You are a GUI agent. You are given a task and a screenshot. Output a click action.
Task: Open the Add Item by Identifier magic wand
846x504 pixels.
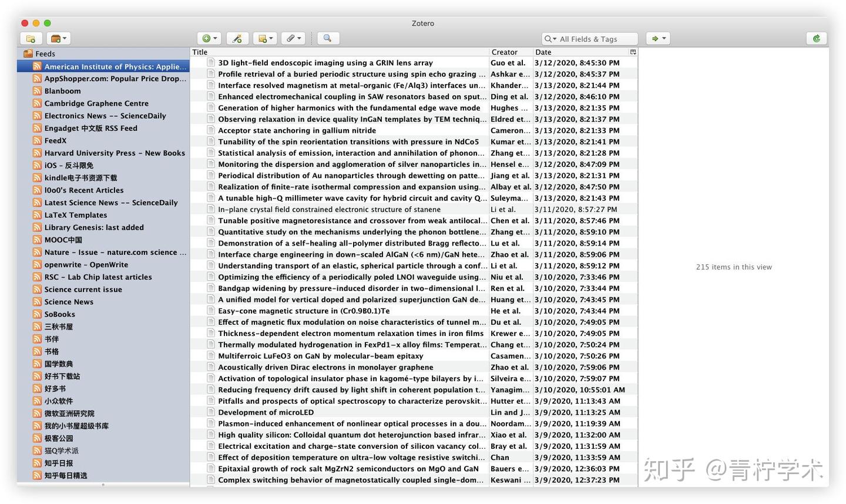[237, 38]
